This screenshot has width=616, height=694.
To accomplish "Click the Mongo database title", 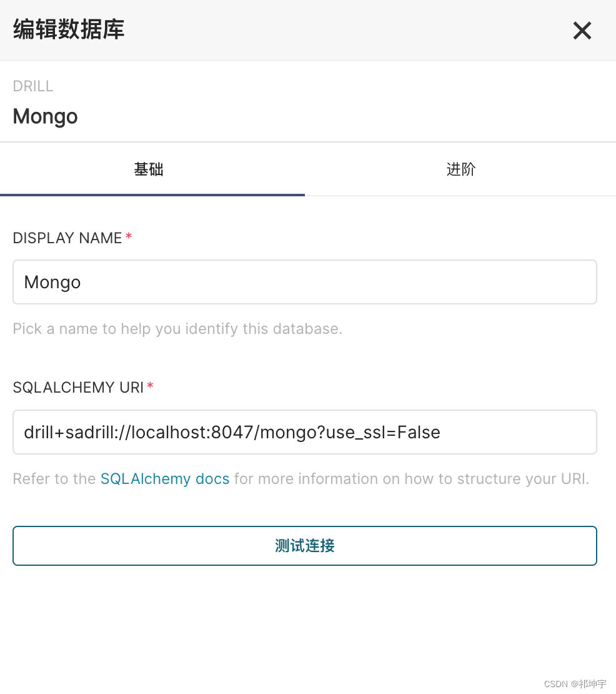I will 44,116.
